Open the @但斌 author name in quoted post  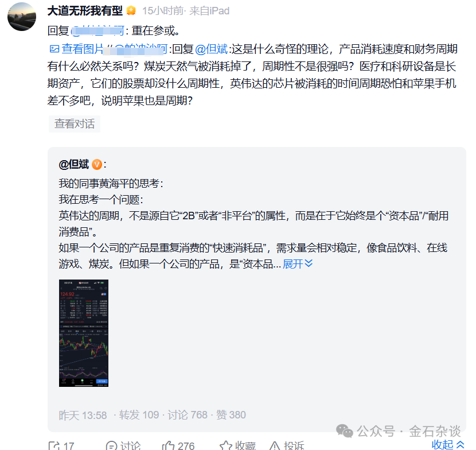click(74, 164)
